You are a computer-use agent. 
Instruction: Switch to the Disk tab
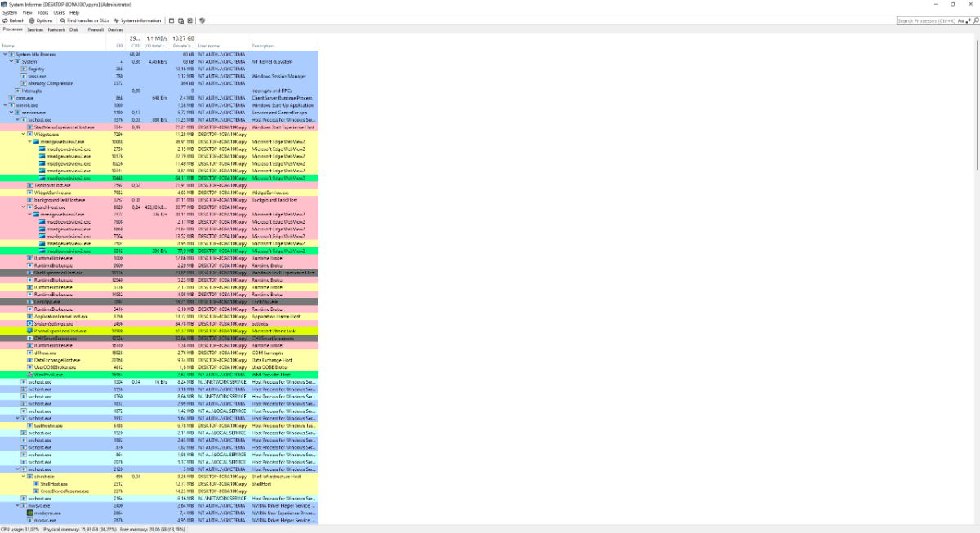[x=74, y=29]
